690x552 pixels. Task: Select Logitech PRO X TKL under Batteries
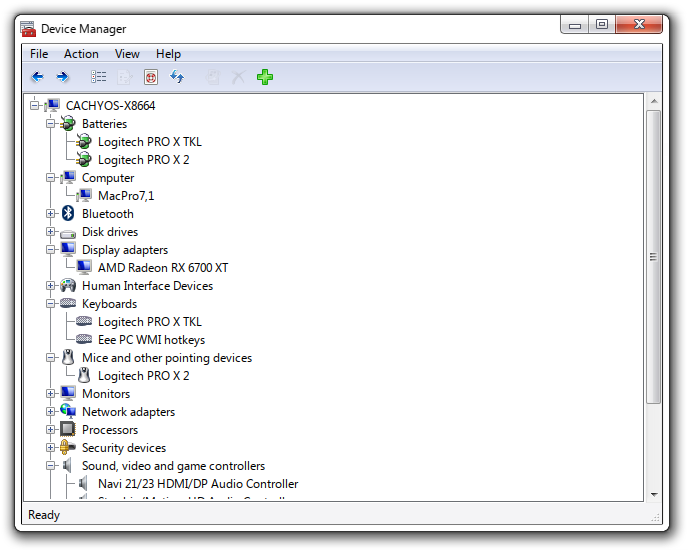coord(150,142)
